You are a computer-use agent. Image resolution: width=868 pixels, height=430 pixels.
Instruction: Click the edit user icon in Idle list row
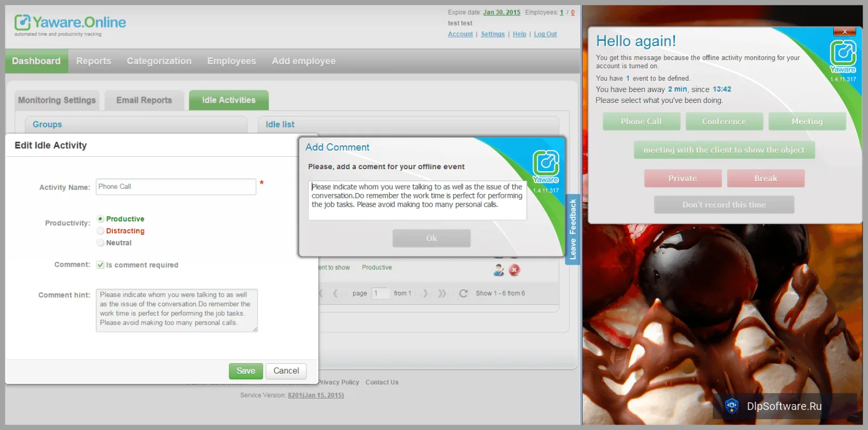click(499, 269)
